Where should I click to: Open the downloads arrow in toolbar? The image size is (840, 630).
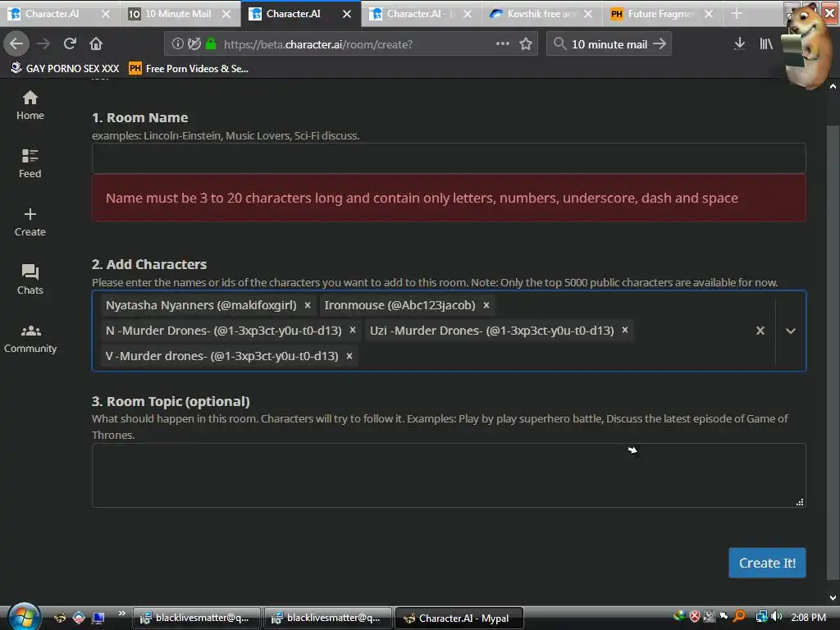(739, 44)
